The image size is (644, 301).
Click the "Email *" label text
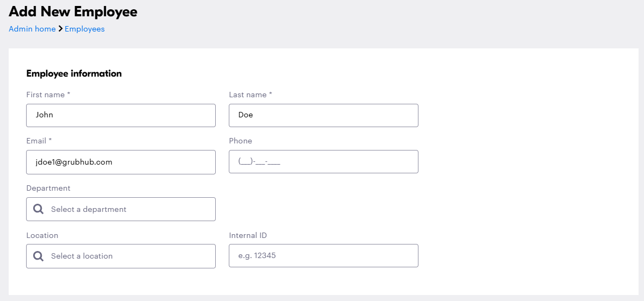pos(39,141)
